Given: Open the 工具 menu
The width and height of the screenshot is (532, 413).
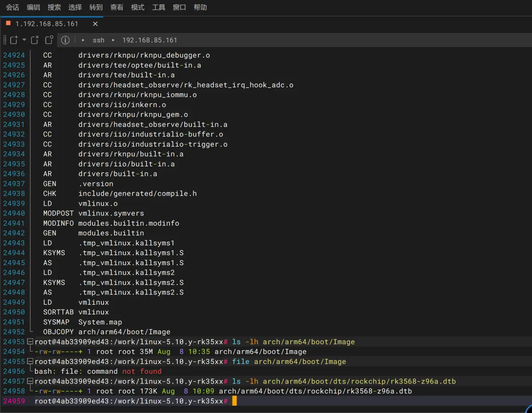Looking at the screenshot, I should tap(158, 7).
